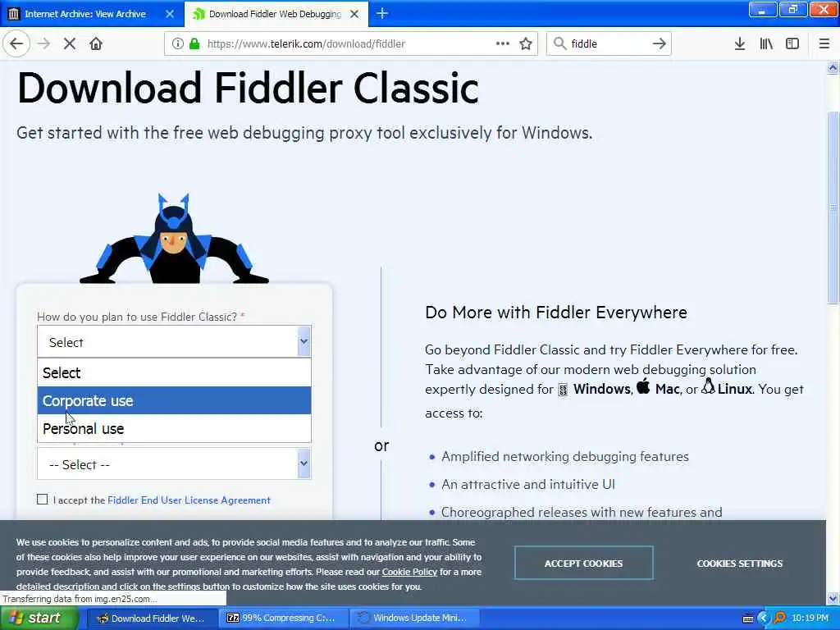Submit search with the arrow button
The image size is (840, 630).
click(660, 43)
